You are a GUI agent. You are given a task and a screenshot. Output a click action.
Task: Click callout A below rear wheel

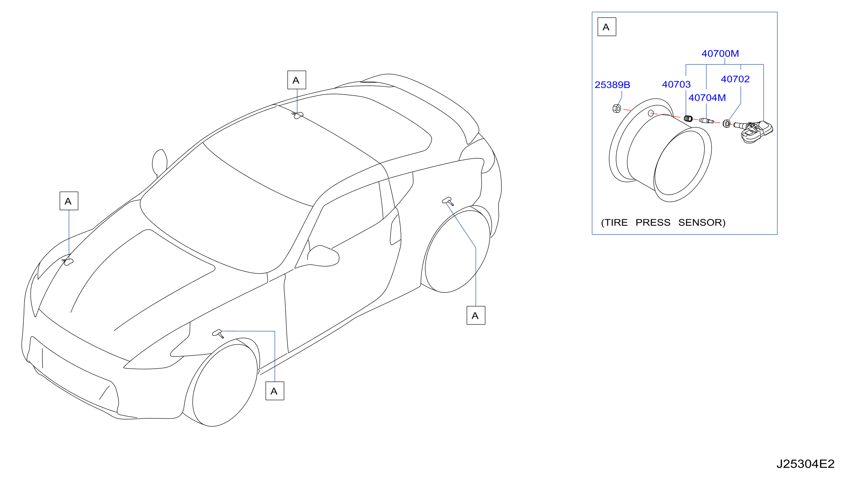tap(476, 316)
